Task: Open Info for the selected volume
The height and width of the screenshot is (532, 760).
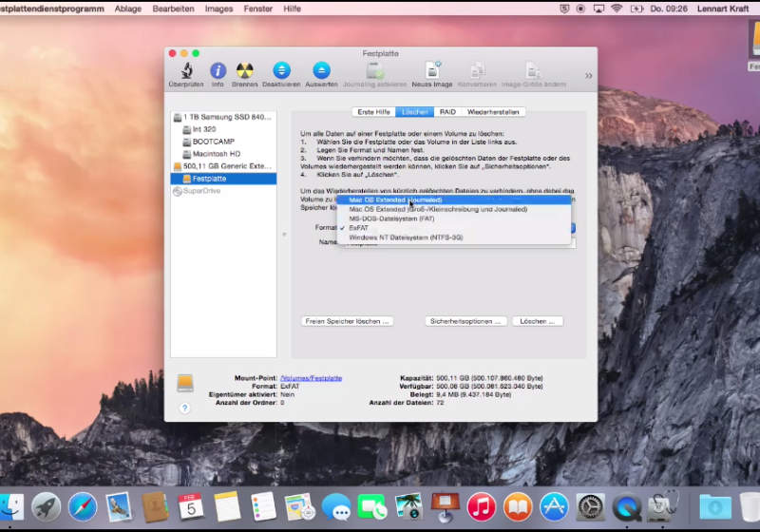Action: pyautogui.click(x=218, y=71)
